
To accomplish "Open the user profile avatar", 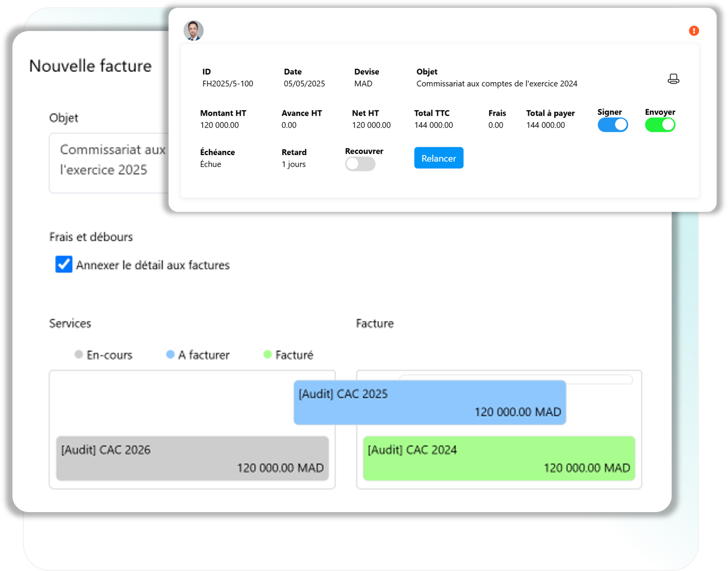I will click(193, 31).
